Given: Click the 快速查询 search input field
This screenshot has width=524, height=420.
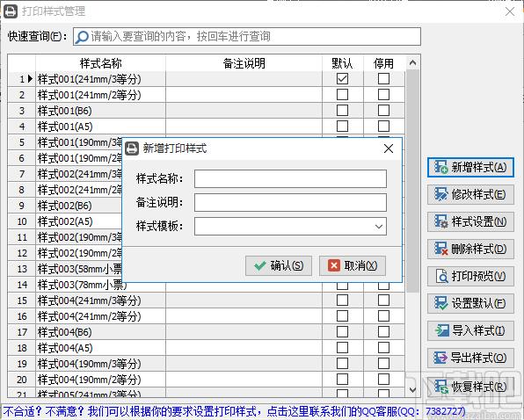Looking at the screenshot, I should 247,36.
